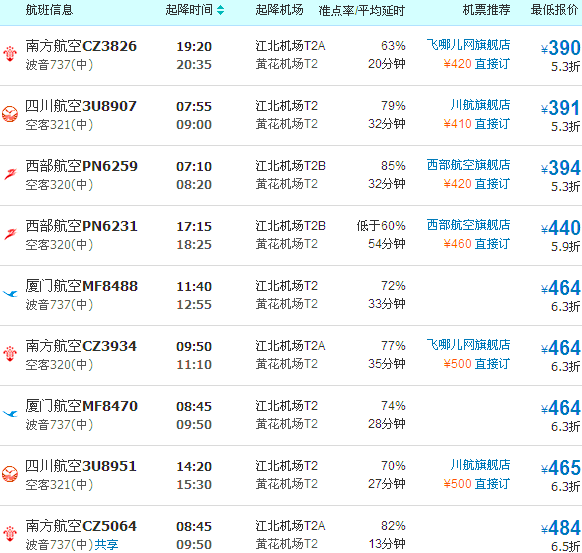This screenshot has height=553, width=582.
Task: Click the Xiamen Airlines logo for MF8470
Action: click(10, 414)
